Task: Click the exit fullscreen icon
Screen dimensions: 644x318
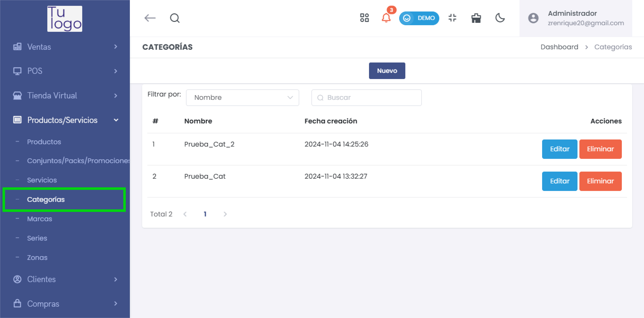Action: 452,18
